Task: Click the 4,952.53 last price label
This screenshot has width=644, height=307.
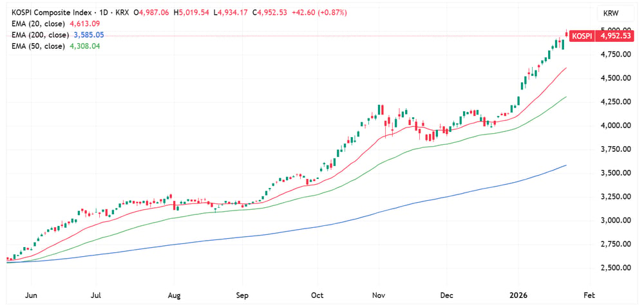Action: (615, 36)
